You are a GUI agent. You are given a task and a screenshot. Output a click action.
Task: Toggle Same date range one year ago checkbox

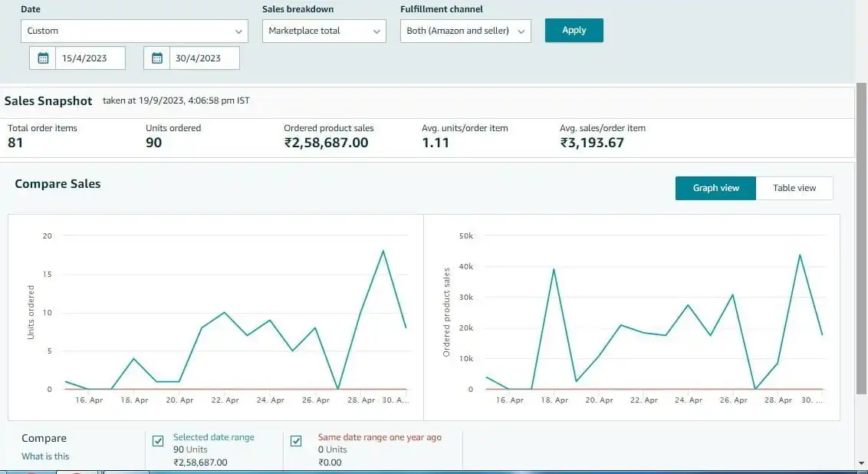[296, 441]
